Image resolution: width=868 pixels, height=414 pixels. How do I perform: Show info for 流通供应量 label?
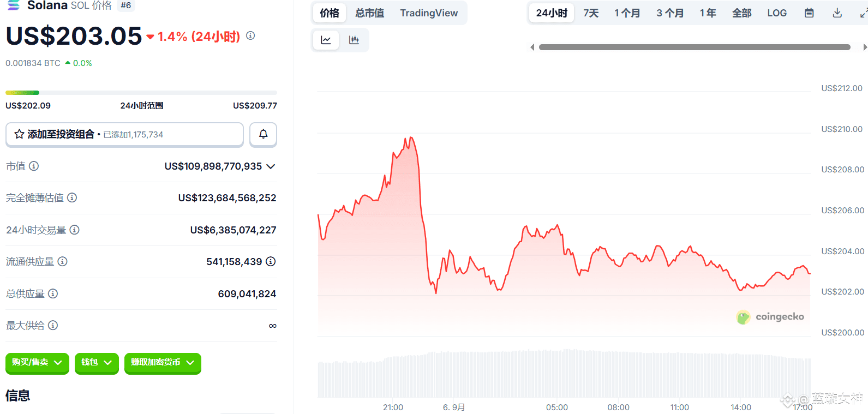click(x=63, y=261)
